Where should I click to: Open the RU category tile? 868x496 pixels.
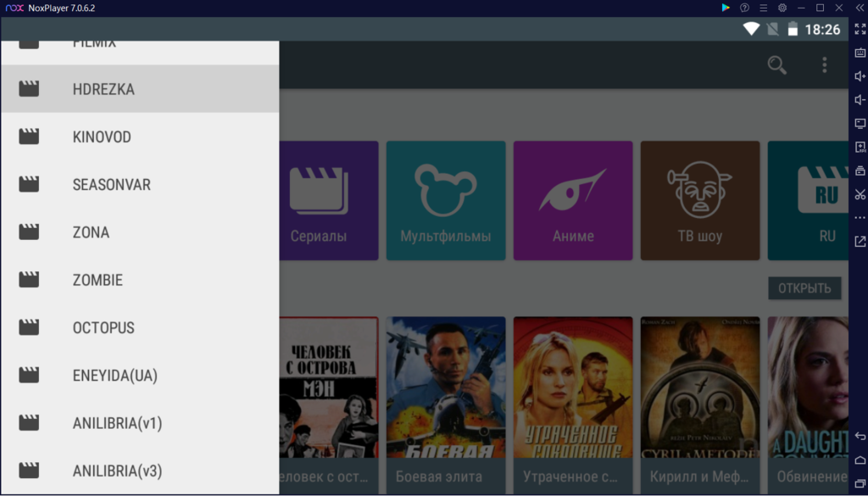click(808, 200)
